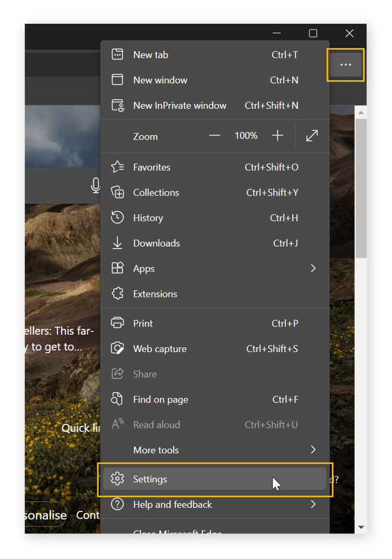Viewport: 392px width, 559px height.
Task: Enter full screen with the diagonal arrows icon
Action: click(312, 136)
